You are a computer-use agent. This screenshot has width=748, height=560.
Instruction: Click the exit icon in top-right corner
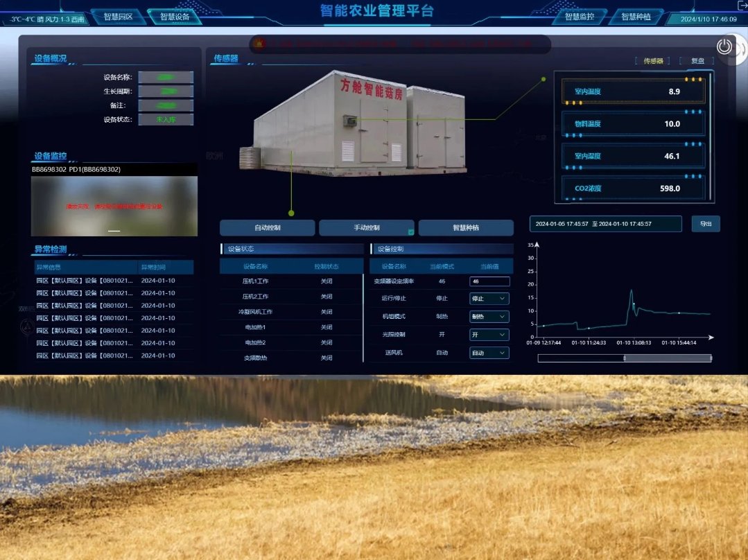pyautogui.click(x=741, y=6)
